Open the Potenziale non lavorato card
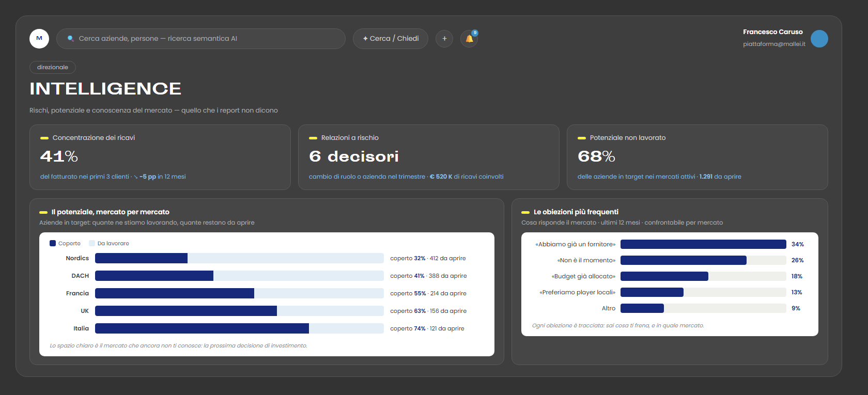Image resolution: width=868 pixels, height=395 pixels. (698, 157)
